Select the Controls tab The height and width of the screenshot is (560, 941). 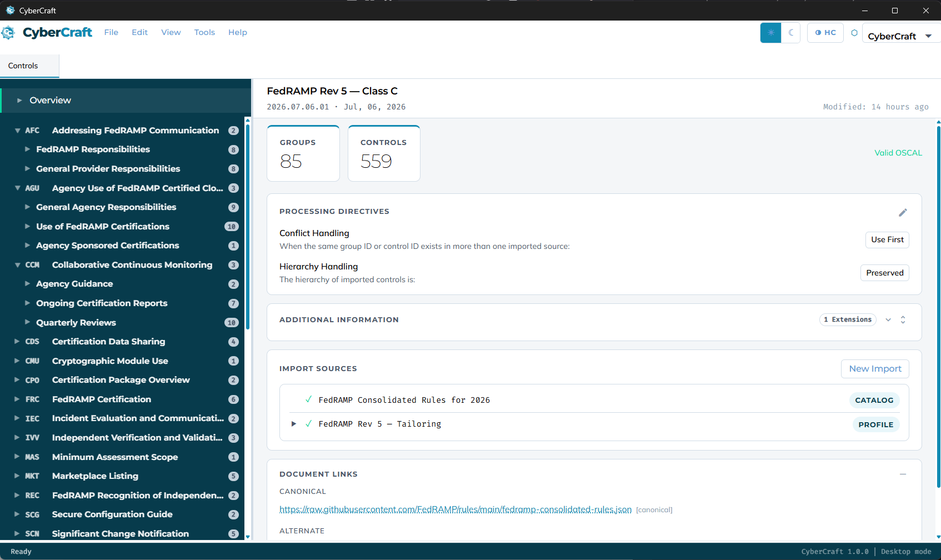[29, 66]
